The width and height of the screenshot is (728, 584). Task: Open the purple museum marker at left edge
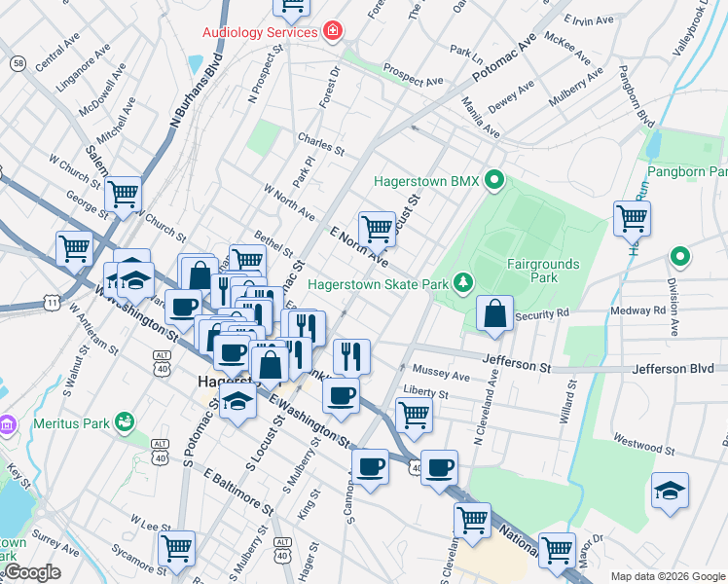[x=7, y=423]
